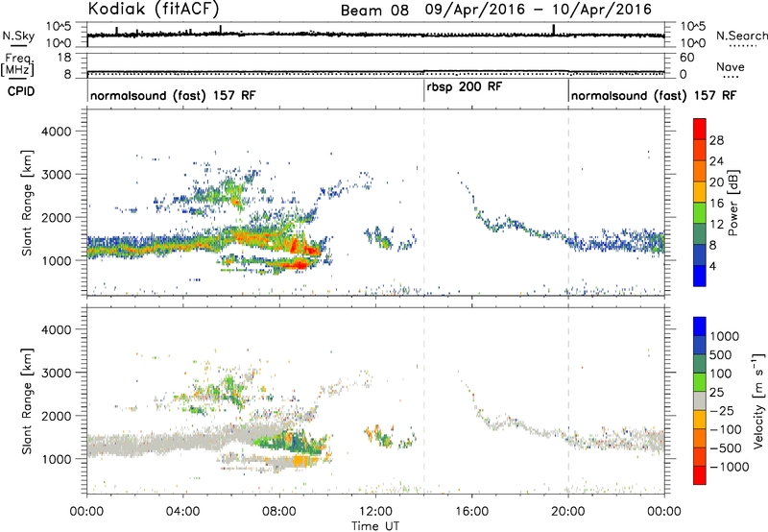Click the '1000' tick on Velocity scale
The image size is (768, 532).
pos(724,336)
